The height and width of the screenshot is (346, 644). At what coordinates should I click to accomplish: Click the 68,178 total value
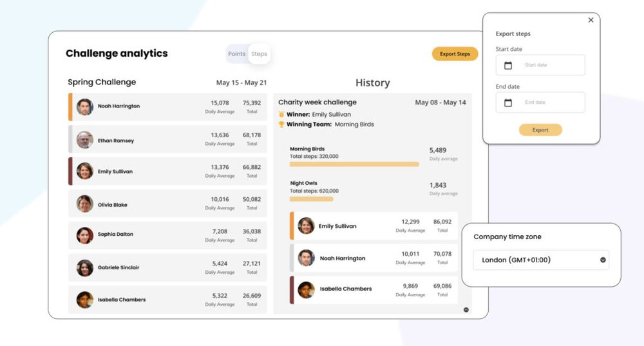pos(252,135)
